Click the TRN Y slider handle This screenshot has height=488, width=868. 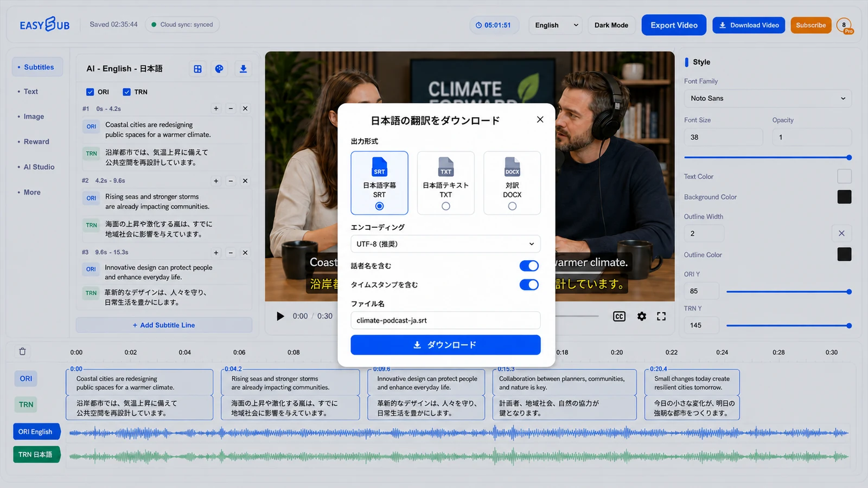(849, 326)
